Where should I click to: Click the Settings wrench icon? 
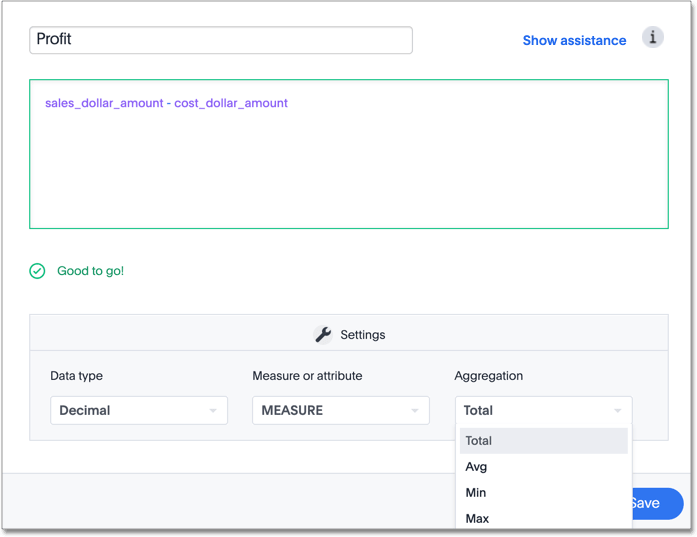coord(323,335)
